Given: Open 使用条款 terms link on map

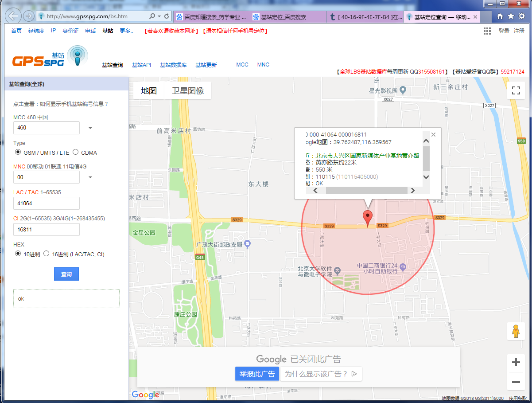Looking at the screenshot, I should (517, 398).
